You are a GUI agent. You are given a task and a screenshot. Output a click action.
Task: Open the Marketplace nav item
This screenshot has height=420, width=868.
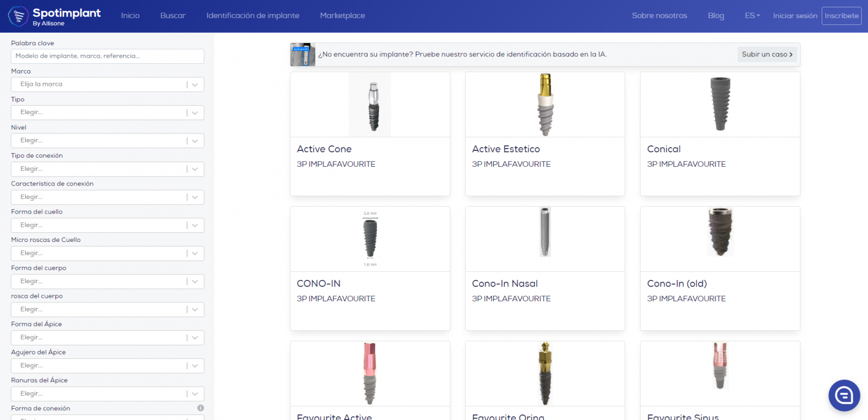pyautogui.click(x=342, y=16)
